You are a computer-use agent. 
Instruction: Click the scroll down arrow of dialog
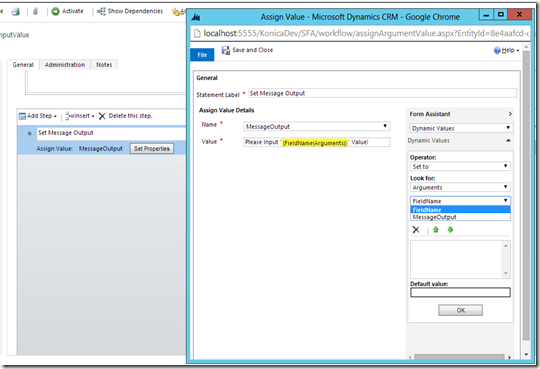(526, 355)
